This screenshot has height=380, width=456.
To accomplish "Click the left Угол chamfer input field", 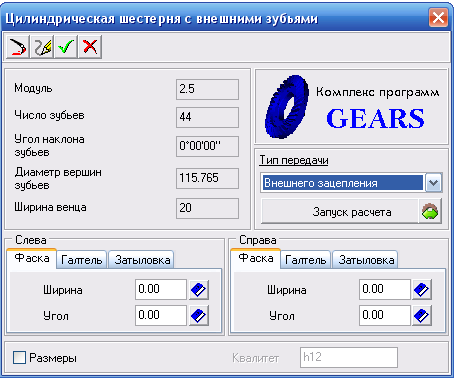I will point(161,315).
